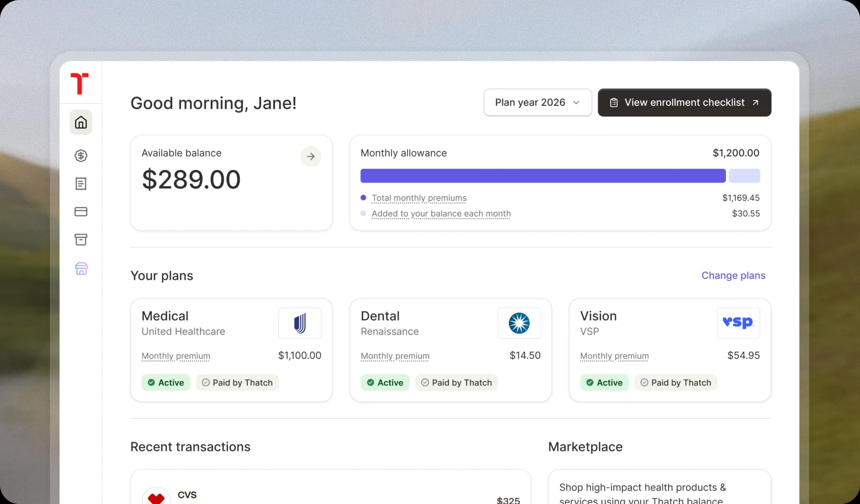
Task: Click the clipboard icon in enrollment checklist button
Action: click(x=614, y=102)
